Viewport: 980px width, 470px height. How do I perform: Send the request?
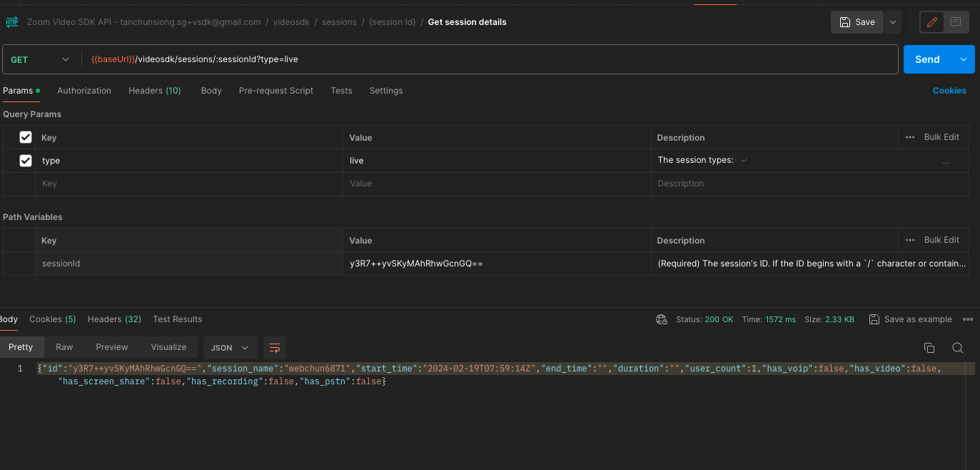(x=927, y=59)
